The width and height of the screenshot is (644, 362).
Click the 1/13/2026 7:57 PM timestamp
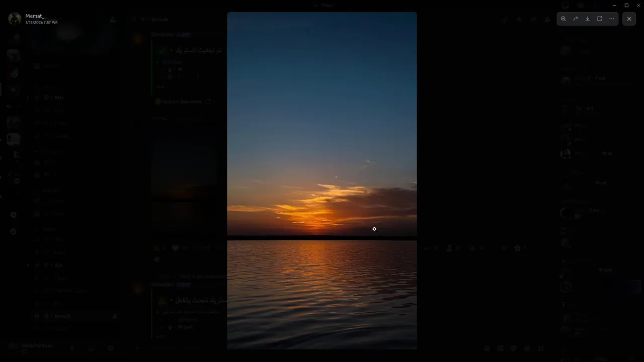41,23
